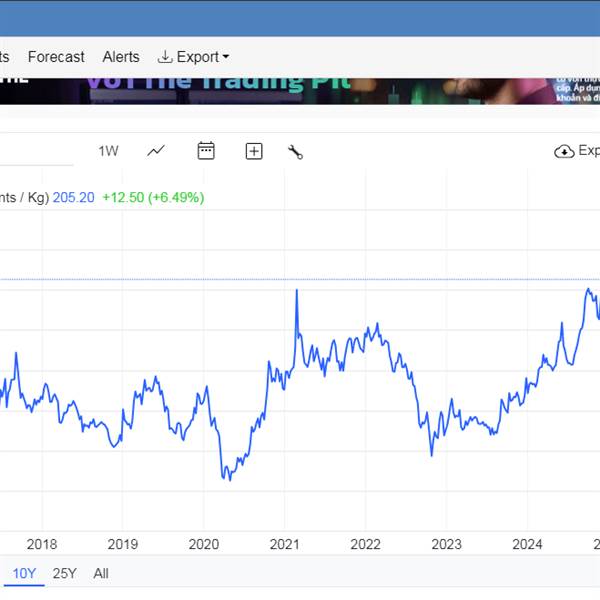Click the 2022 label on time axis
600x600 pixels.
click(365, 544)
